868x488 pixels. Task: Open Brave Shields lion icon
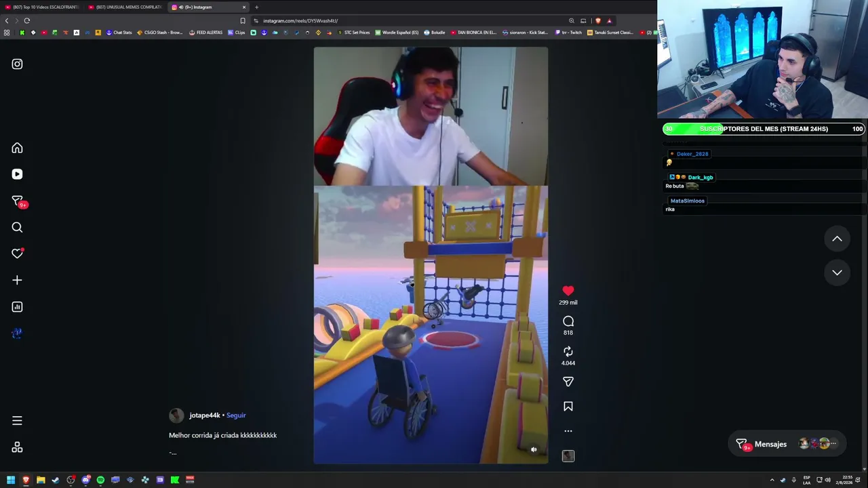tap(597, 20)
